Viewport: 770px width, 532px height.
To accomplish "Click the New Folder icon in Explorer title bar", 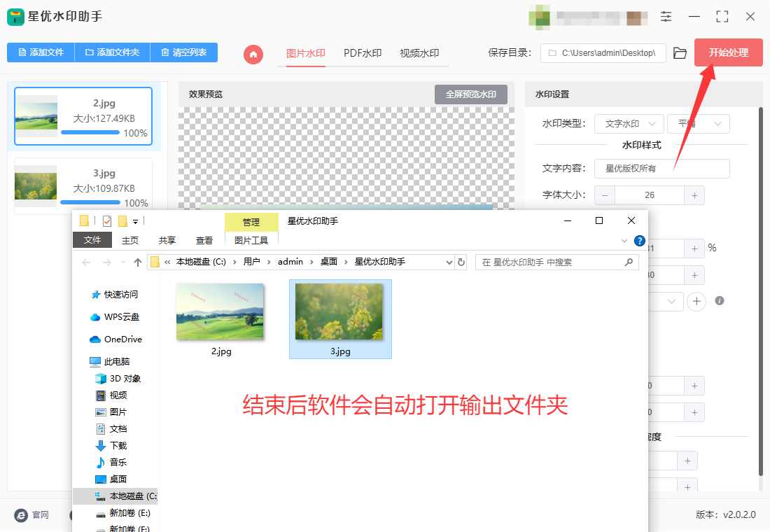I will pyautogui.click(x=122, y=221).
